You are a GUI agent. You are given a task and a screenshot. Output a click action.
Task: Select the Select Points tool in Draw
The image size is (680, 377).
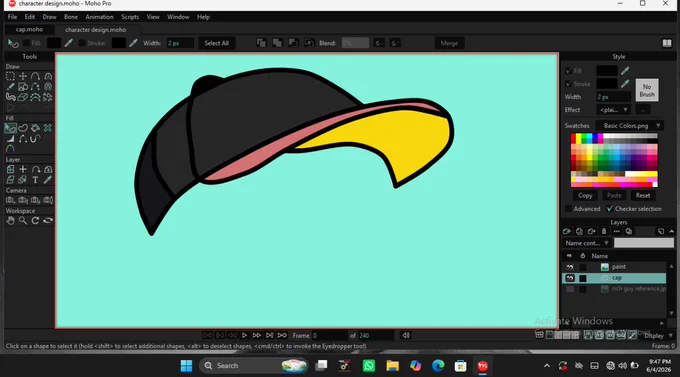coord(10,76)
